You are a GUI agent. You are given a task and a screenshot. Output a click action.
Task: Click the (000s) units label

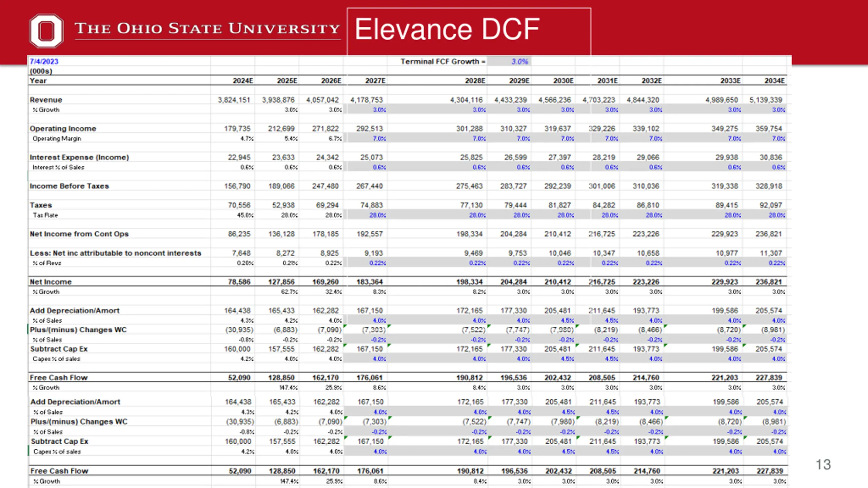coord(41,71)
